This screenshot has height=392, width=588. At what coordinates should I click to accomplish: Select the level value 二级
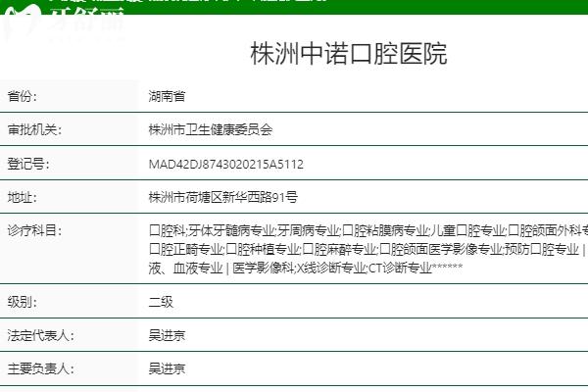point(161,302)
